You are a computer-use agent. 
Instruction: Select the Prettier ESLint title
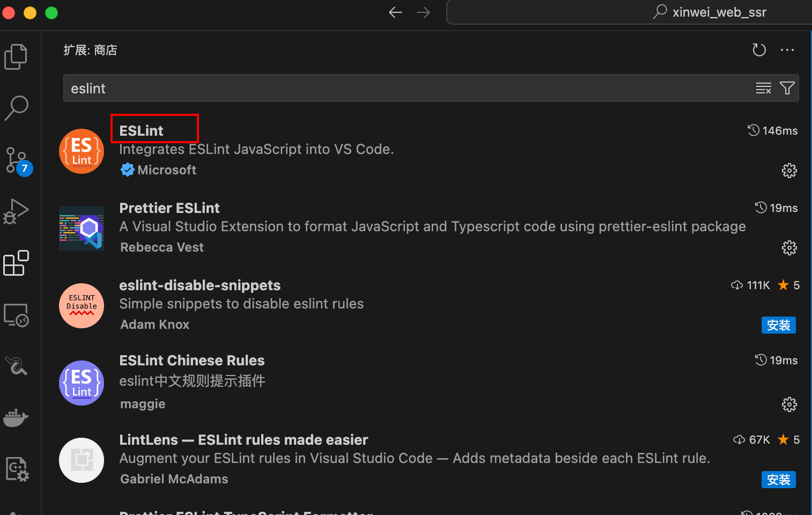point(169,208)
